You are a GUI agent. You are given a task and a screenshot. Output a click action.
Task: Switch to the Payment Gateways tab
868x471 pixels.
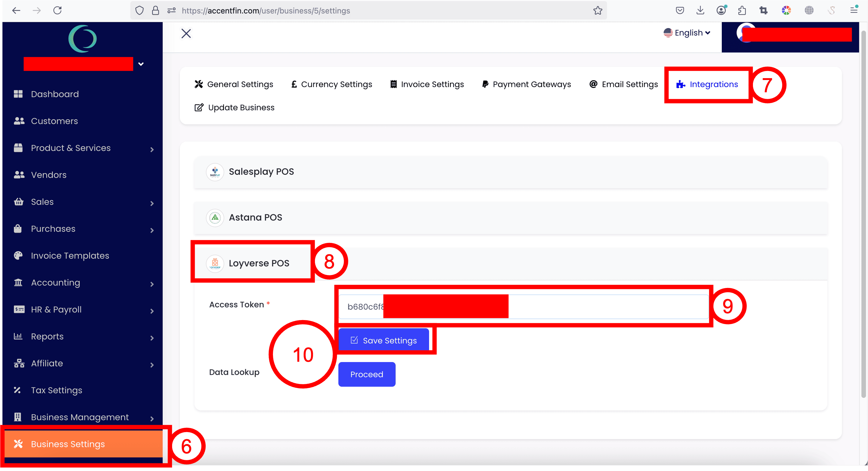526,84
